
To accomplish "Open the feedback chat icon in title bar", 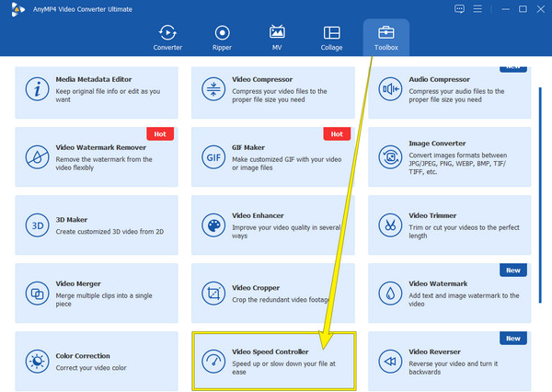I will click(x=459, y=9).
